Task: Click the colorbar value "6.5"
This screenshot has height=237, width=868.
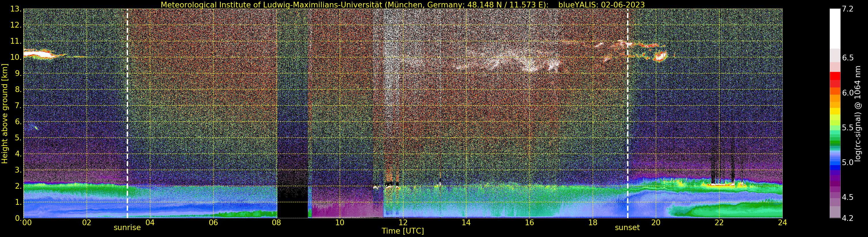Action: pos(848,58)
